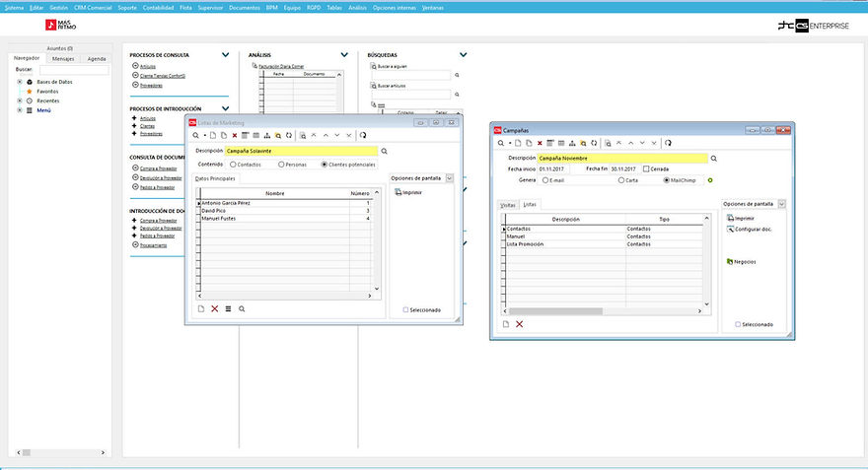Click search icon in Campañas toolbar

[501, 143]
